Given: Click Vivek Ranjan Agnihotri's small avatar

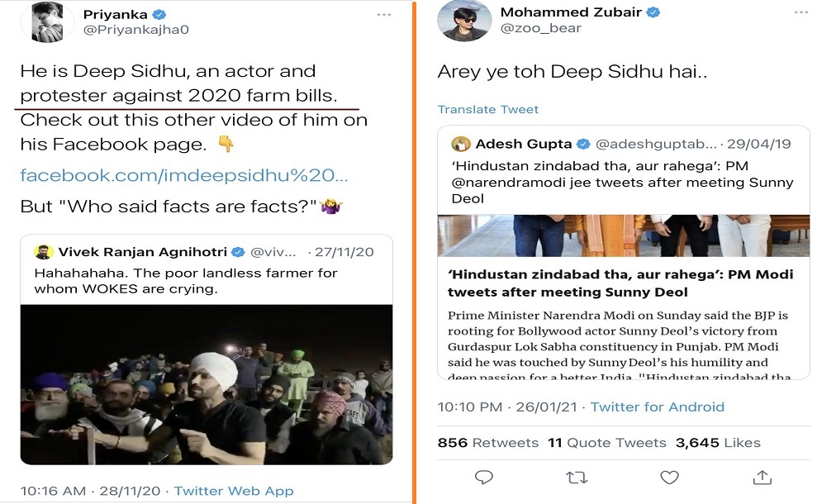Looking at the screenshot, I should click(x=43, y=252).
